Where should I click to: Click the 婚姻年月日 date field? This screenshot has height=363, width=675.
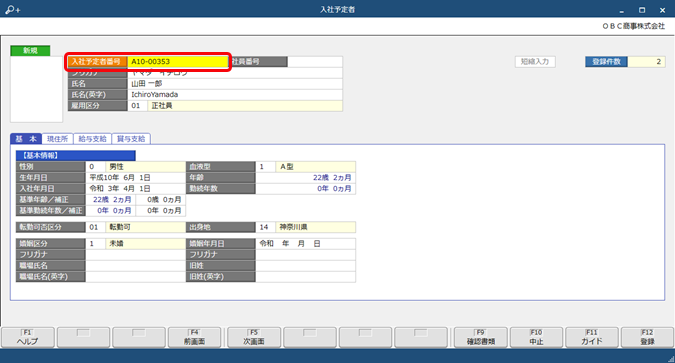tap(306, 244)
